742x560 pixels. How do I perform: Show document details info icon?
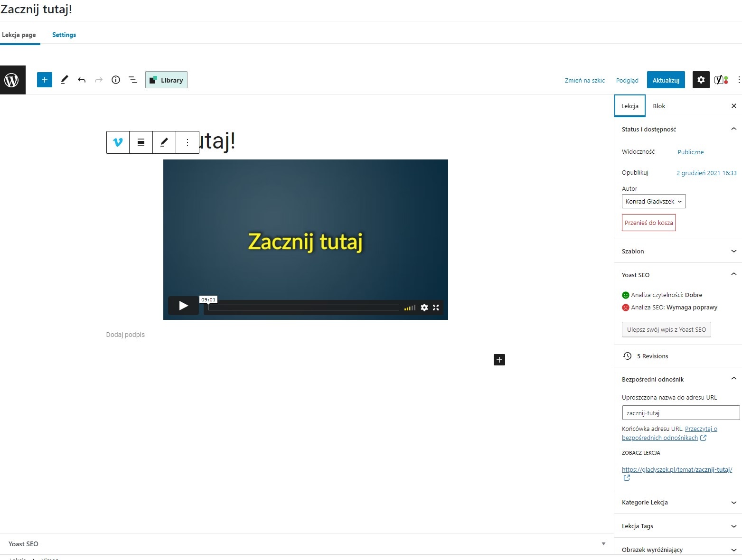(116, 80)
